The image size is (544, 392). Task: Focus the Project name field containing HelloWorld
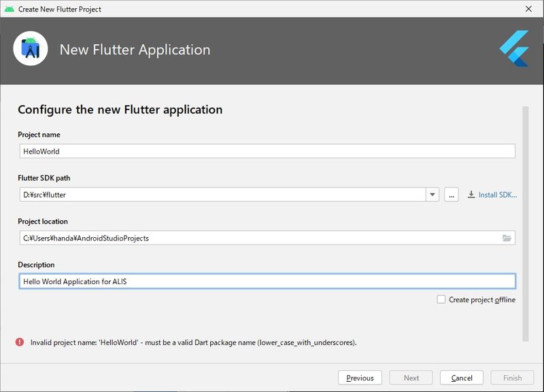point(265,152)
